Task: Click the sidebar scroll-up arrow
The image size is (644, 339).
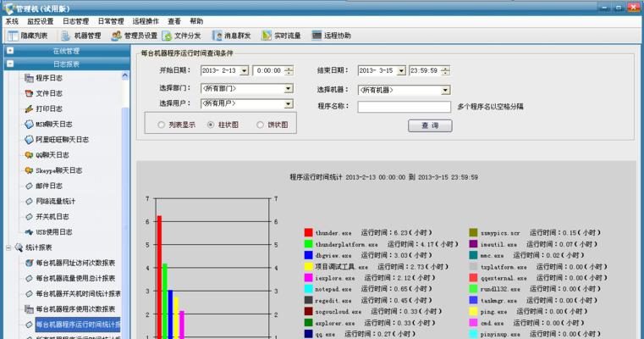Action: point(125,75)
